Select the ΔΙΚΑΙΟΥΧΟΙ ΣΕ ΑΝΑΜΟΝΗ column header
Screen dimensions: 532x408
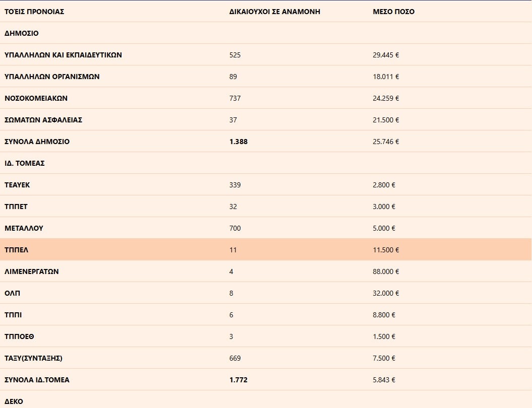(x=274, y=12)
